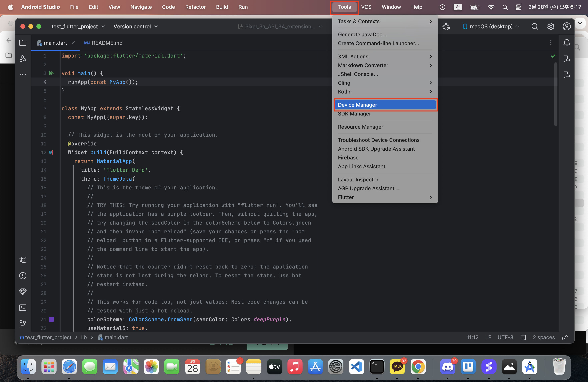
Task: Click the deepPurple color swatch in gutter
Action: pyautogui.click(x=51, y=319)
